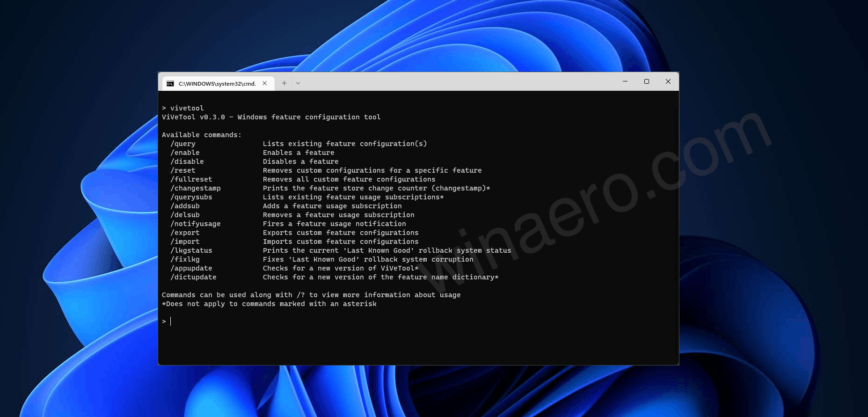The width and height of the screenshot is (868, 417).
Task: Open a new terminal tab with plus
Action: (x=284, y=83)
